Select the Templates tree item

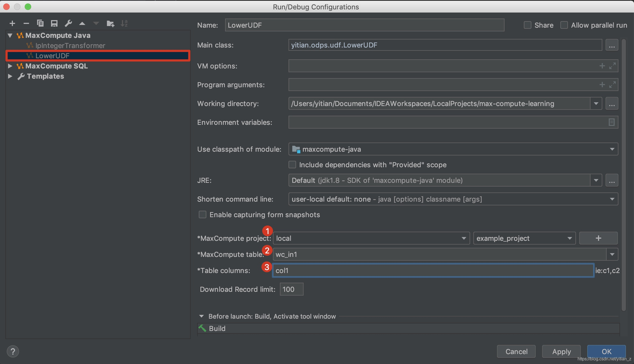pyautogui.click(x=45, y=76)
